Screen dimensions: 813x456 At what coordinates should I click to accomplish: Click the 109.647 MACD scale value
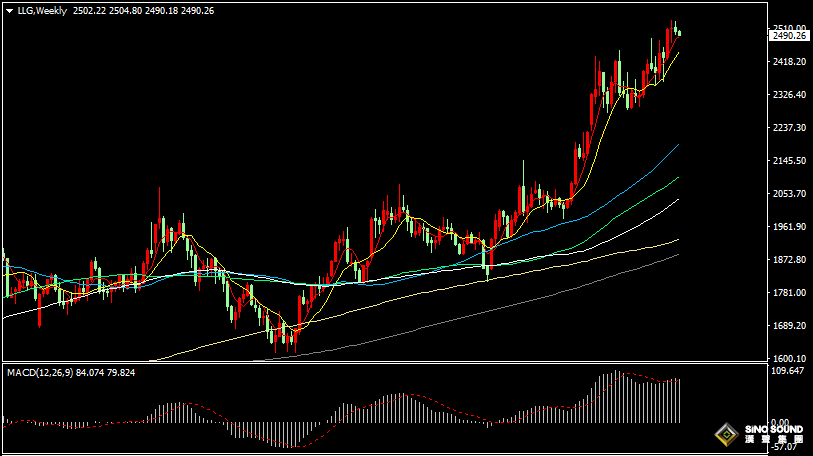(x=788, y=371)
